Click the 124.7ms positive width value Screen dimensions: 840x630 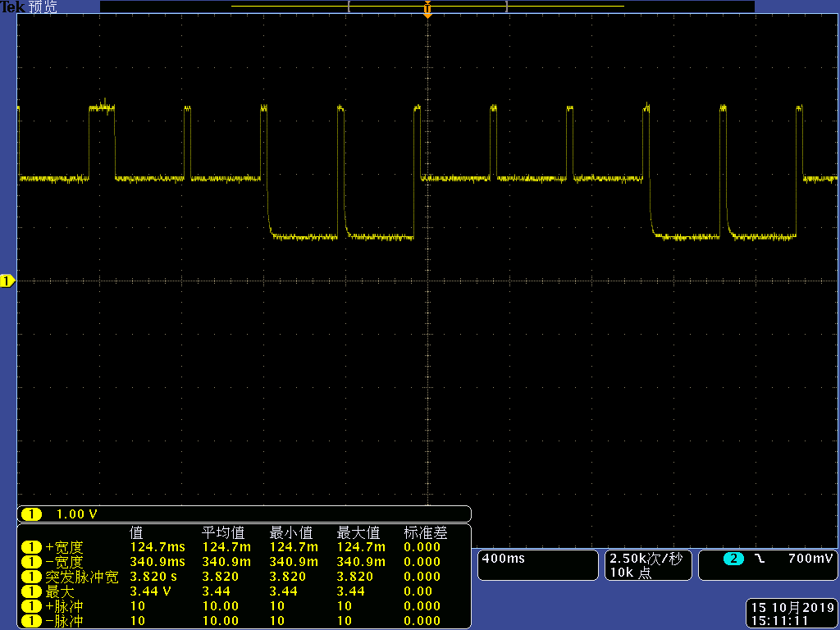coord(157,547)
